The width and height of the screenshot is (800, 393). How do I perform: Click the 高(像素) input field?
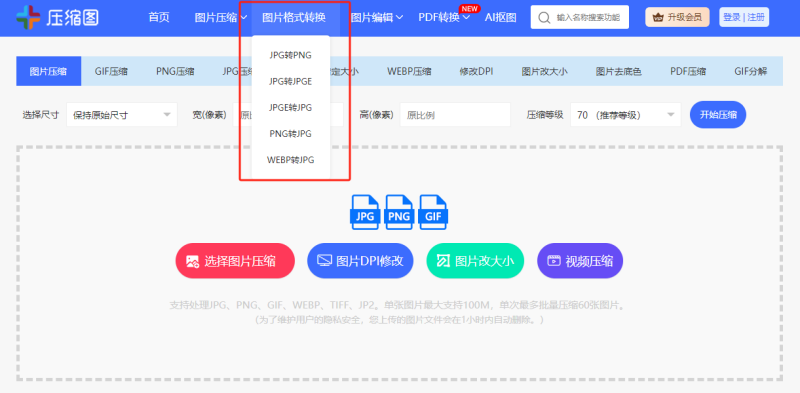click(x=455, y=115)
